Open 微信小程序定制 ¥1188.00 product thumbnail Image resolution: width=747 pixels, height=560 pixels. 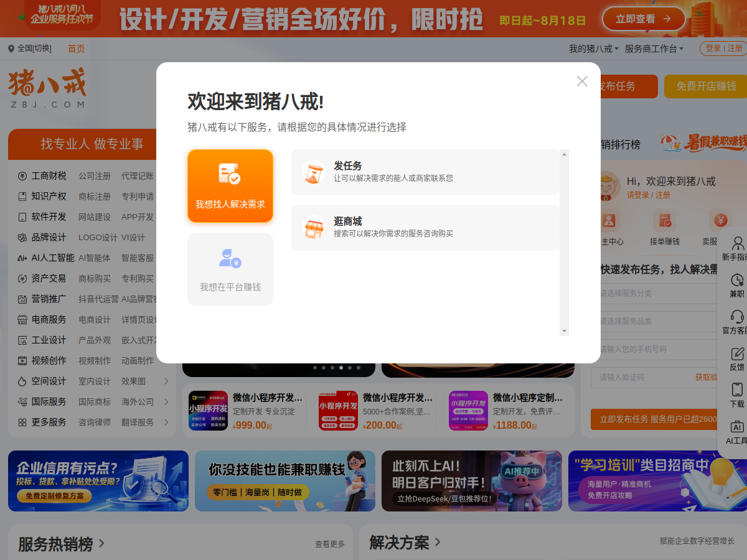469,411
